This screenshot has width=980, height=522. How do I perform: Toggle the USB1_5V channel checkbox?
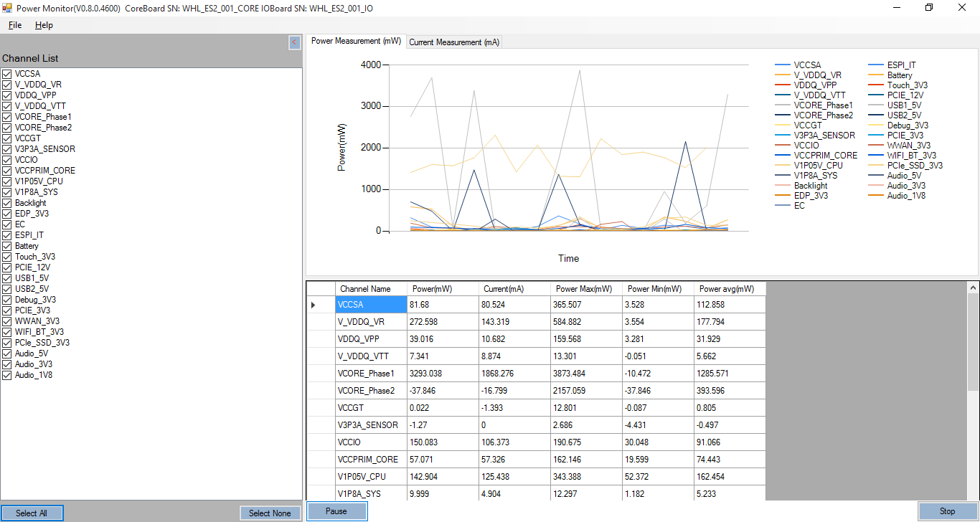7,278
